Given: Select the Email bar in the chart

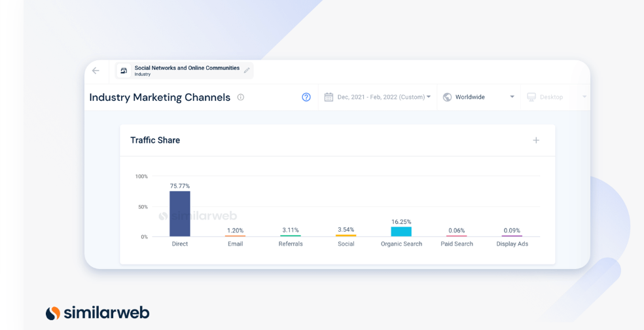Looking at the screenshot, I should point(236,236).
